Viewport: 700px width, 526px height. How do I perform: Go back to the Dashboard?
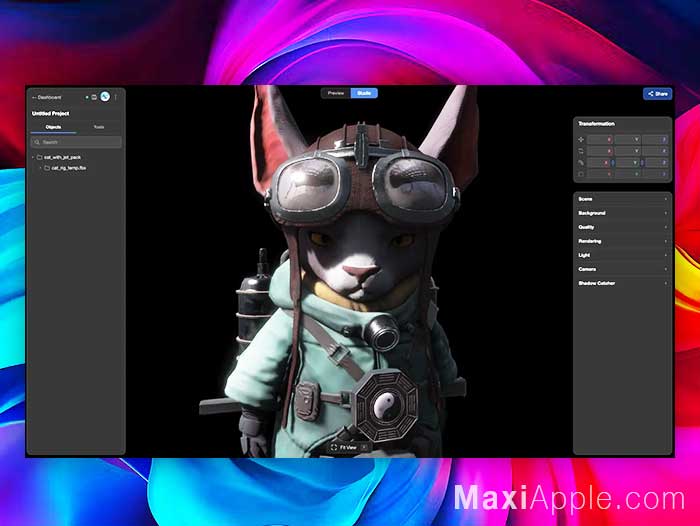(47, 97)
